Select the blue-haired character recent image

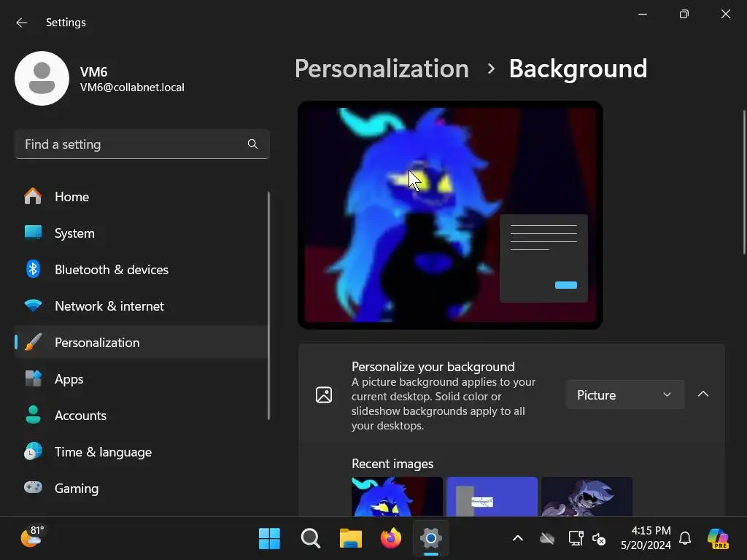[397, 496]
